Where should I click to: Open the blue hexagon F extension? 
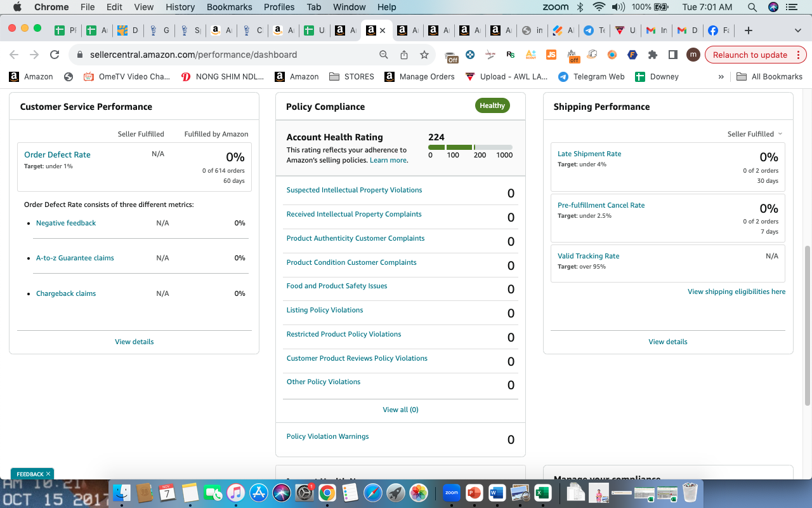tap(632, 55)
